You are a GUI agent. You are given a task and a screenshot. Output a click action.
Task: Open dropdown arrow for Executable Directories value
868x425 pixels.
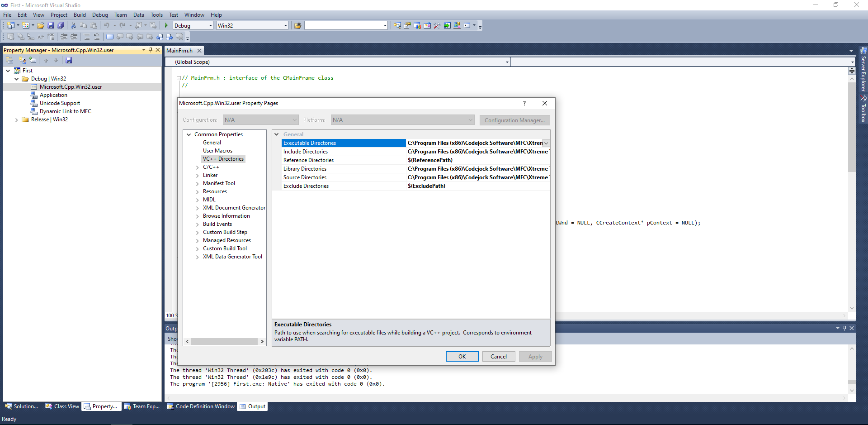pos(546,143)
